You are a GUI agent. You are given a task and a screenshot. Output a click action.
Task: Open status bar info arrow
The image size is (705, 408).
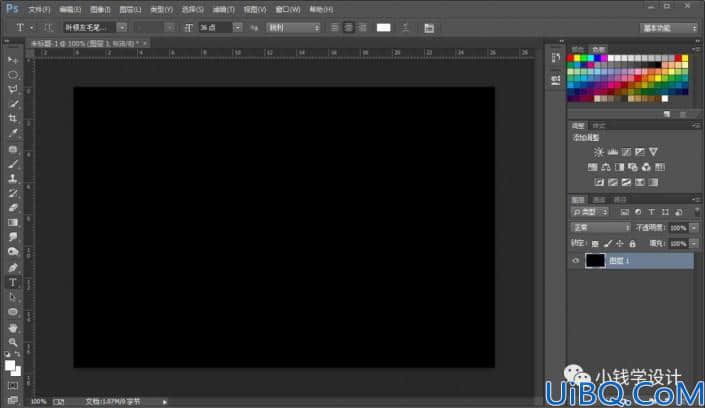(x=165, y=402)
